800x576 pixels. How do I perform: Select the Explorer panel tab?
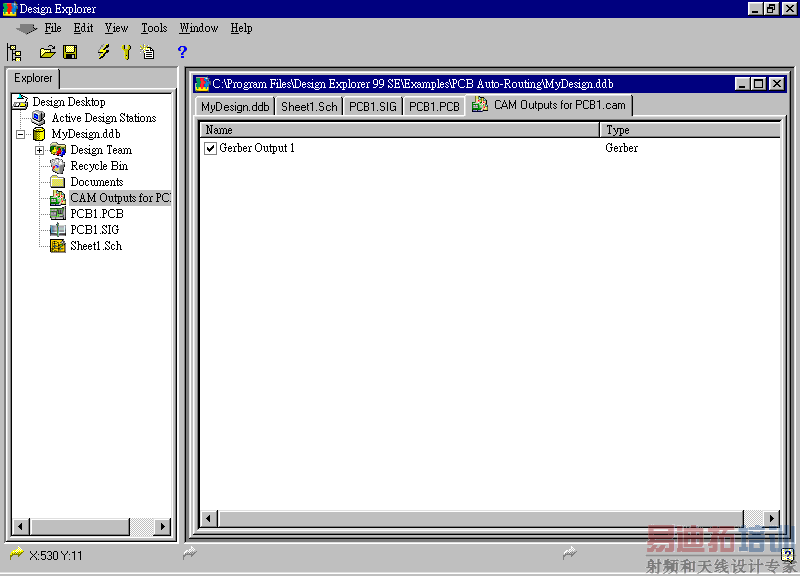click(33, 78)
